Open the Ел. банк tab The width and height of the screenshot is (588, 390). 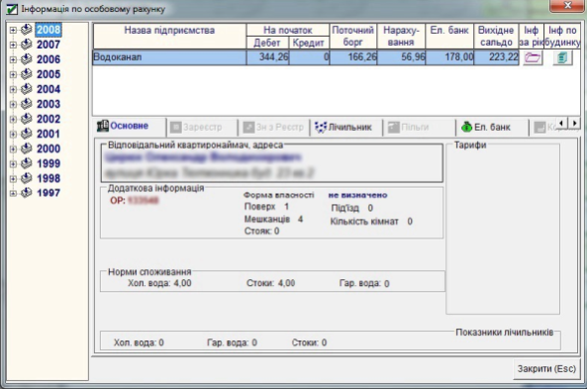[x=491, y=128]
